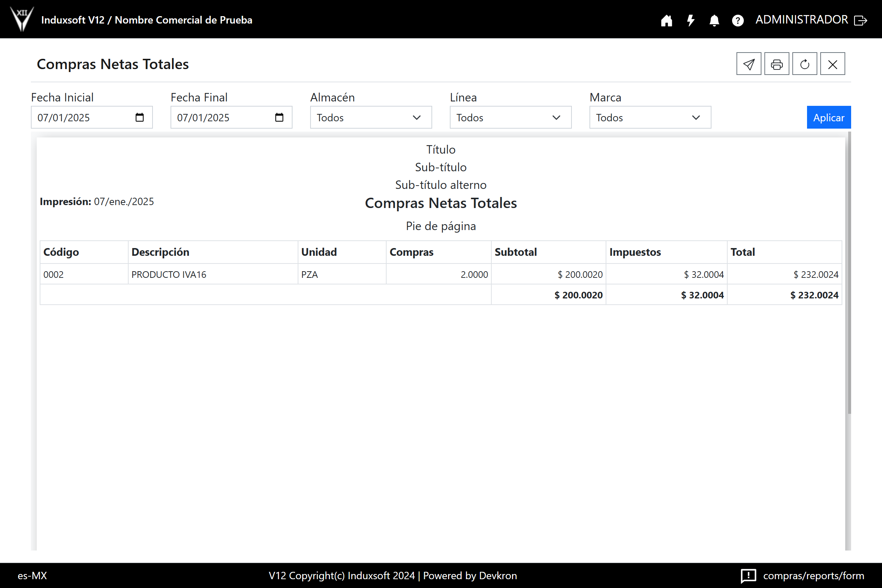Viewport: 882px width, 588px height.
Task: Expand the Línea dropdown
Action: pyautogui.click(x=510, y=117)
